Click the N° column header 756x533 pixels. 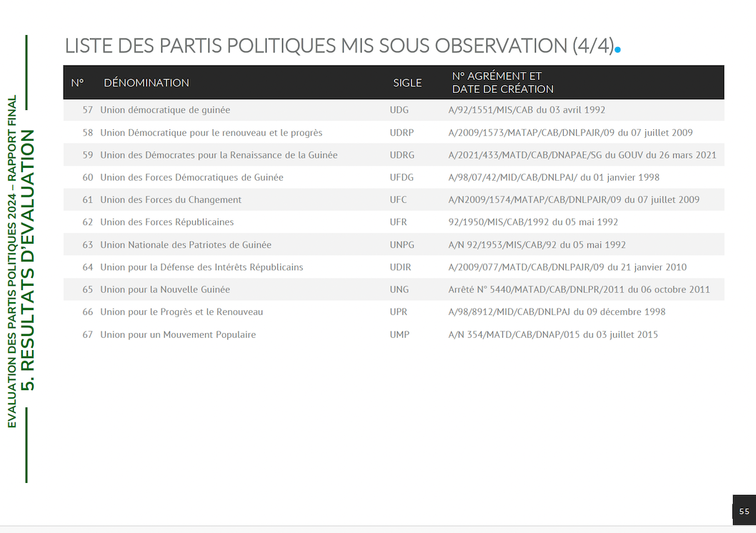77,83
